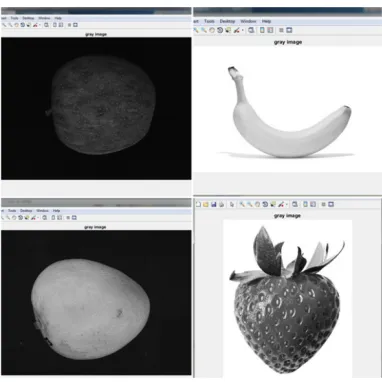The height and width of the screenshot is (382, 382).
Task: Choose Data Cursor in strawberry window
Action: click(x=273, y=204)
